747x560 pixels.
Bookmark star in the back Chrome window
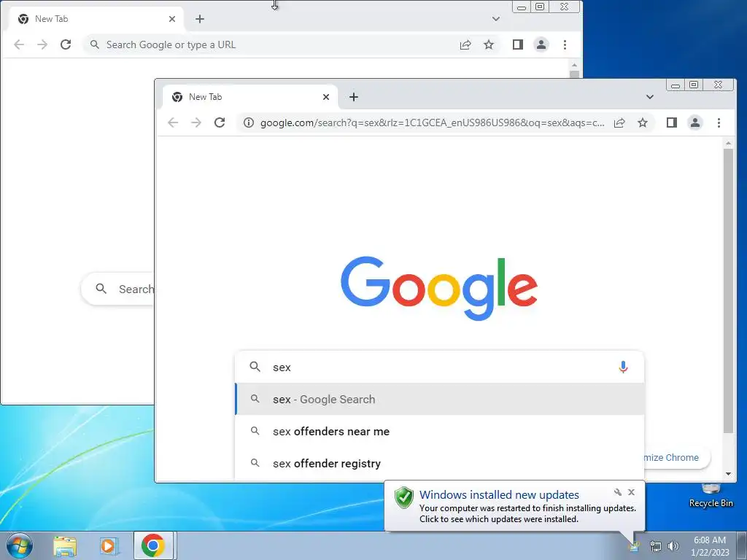click(489, 44)
